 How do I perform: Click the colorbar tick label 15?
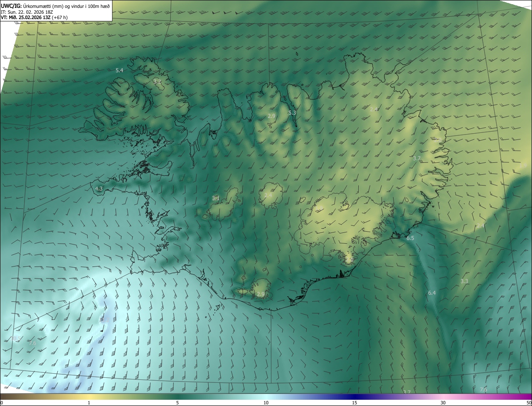355,403
